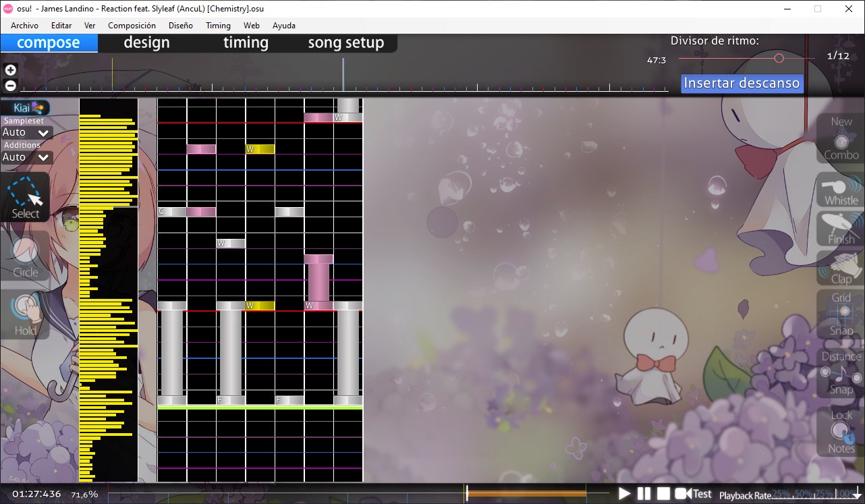Toggle Distance Snap

click(x=841, y=372)
